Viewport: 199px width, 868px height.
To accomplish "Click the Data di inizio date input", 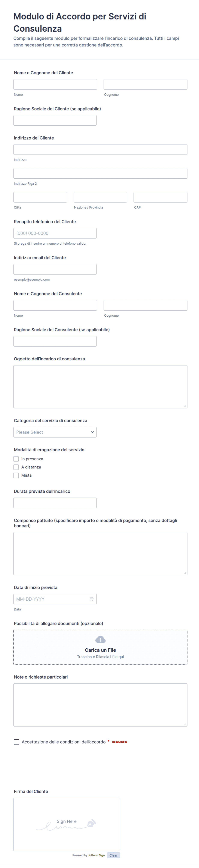I will [55, 599].
